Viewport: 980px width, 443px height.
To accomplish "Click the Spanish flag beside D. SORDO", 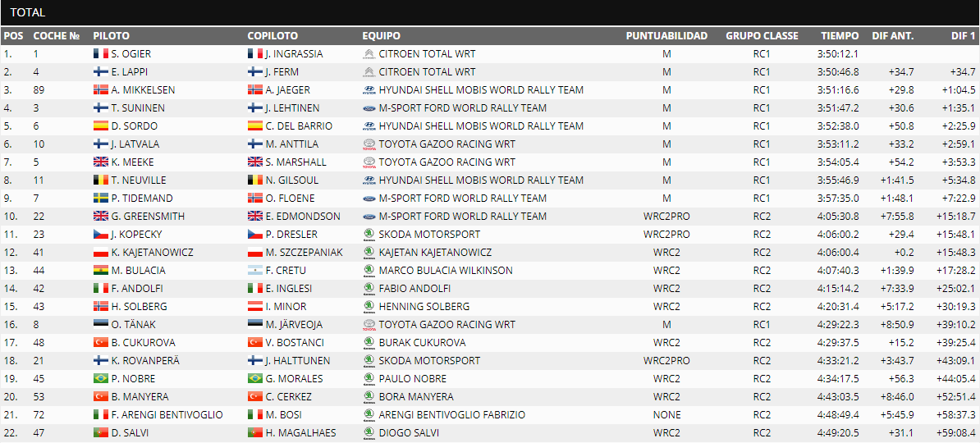I will click(101, 126).
